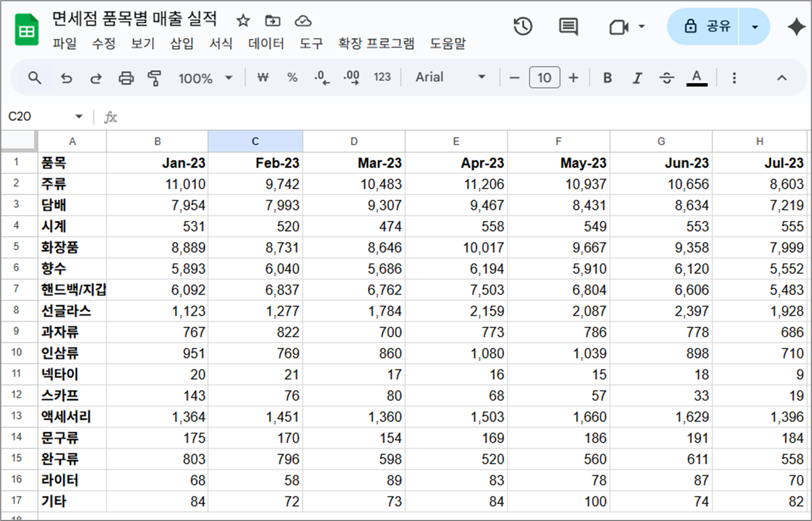Screen dimensions: 812x521
Task: Open the text color picker
Action: click(697, 78)
